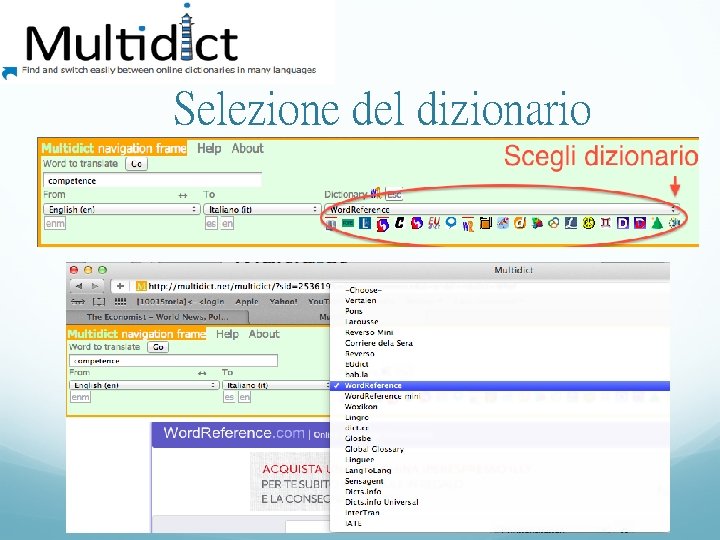This screenshot has width=720, height=540.
Task: Open the English (en) From dropdown in top frame
Action: [122, 209]
